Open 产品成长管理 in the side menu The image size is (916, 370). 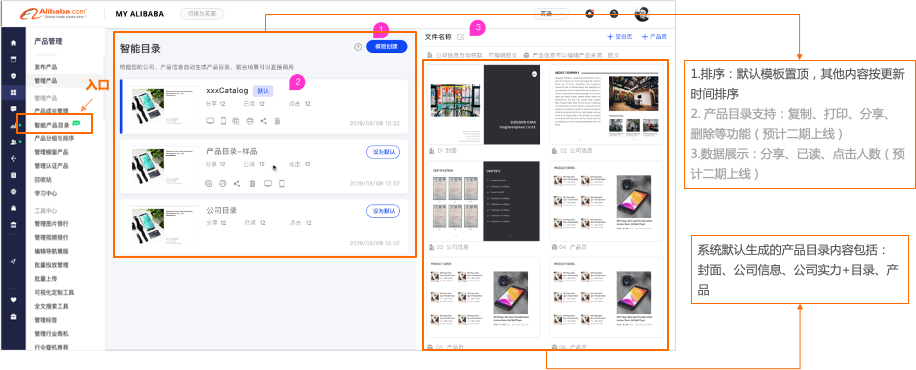[x=51, y=111]
